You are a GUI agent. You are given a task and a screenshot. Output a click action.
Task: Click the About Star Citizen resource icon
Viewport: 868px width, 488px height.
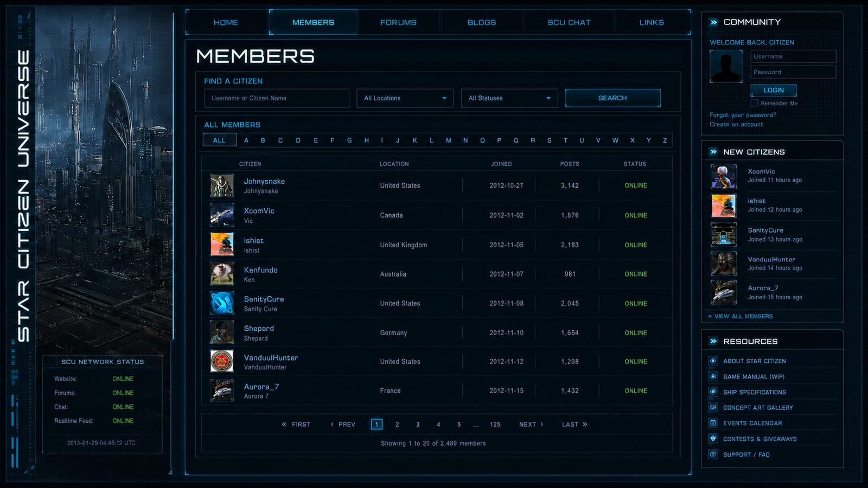[713, 361]
